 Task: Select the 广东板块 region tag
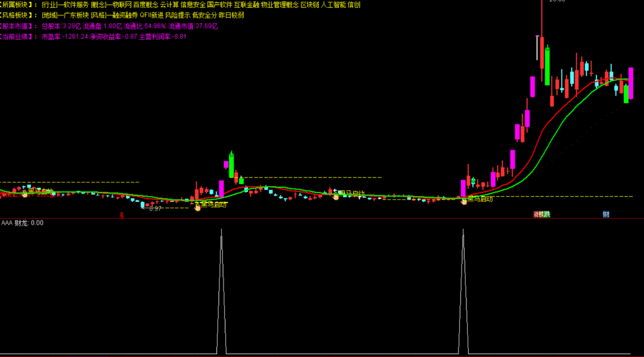click(x=76, y=15)
